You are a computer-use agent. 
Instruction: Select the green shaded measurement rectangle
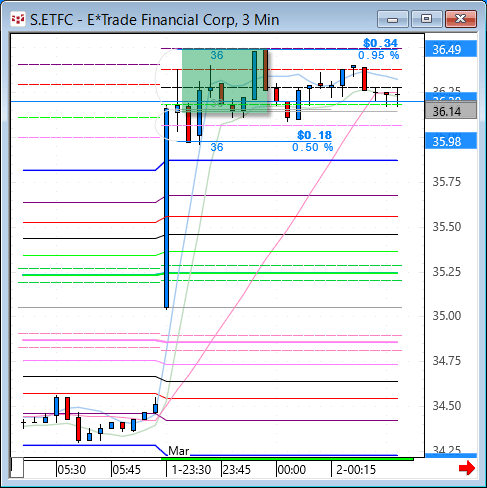pos(225,80)
